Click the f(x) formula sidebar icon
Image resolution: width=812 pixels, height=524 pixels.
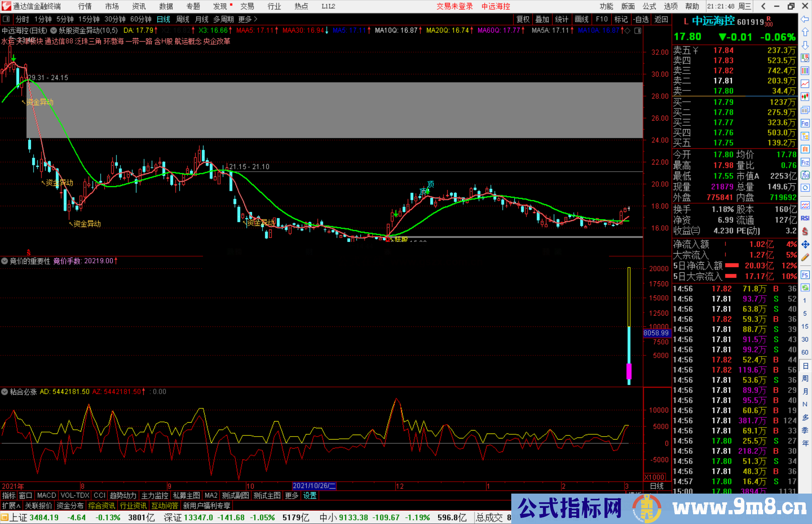coord(805,175)
